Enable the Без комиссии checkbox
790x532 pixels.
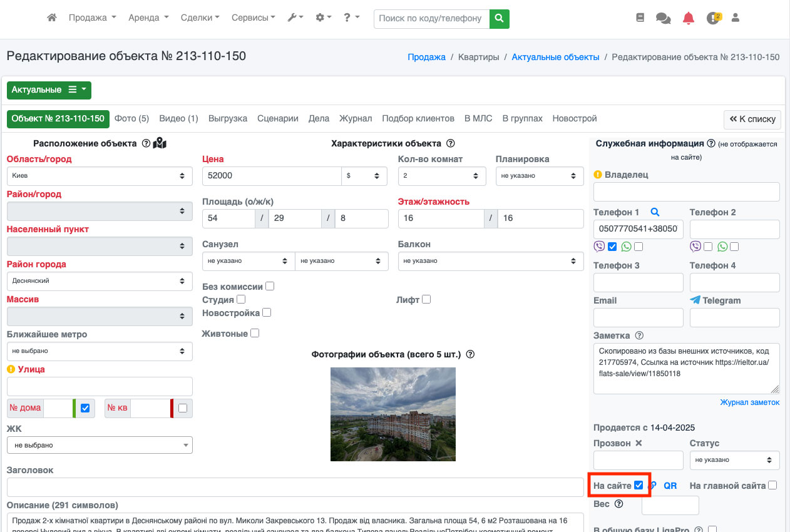[x=270, y=286]
